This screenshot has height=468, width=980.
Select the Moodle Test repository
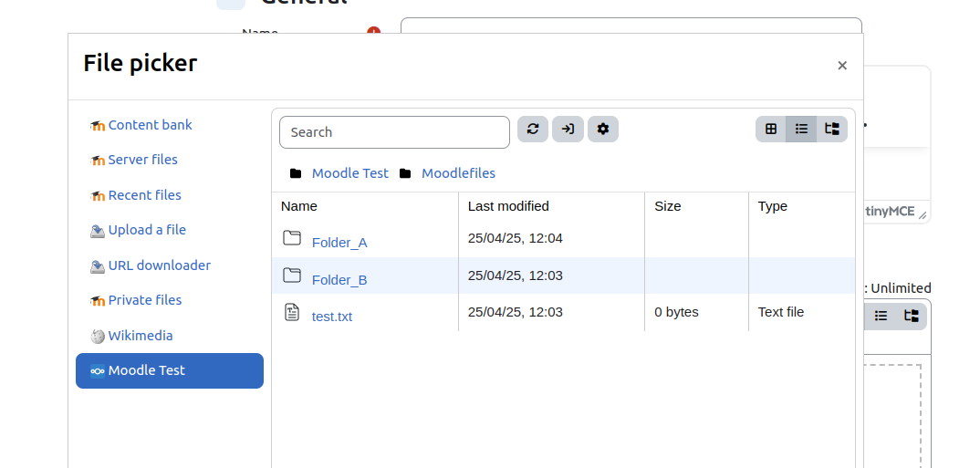click(170, 370)
